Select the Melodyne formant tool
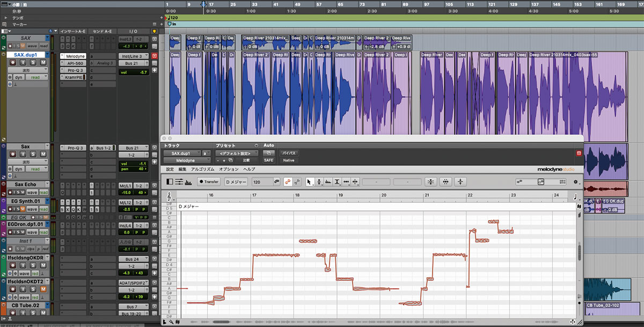Viewport: 644px width, 327px height. pos(328,182)
